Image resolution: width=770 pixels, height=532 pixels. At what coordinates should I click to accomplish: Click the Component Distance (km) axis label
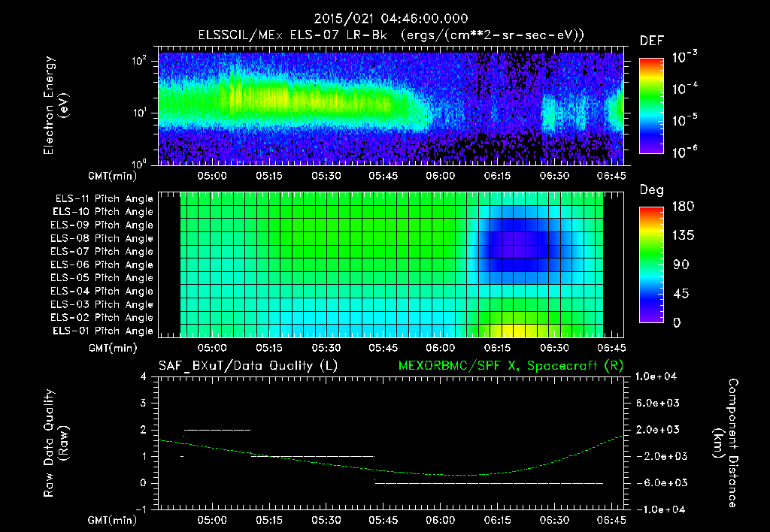coord(726,443)
